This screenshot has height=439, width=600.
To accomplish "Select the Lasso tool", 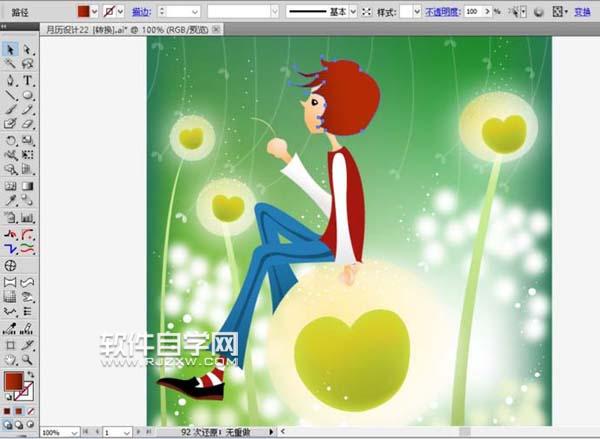I will tap(27, 64).
